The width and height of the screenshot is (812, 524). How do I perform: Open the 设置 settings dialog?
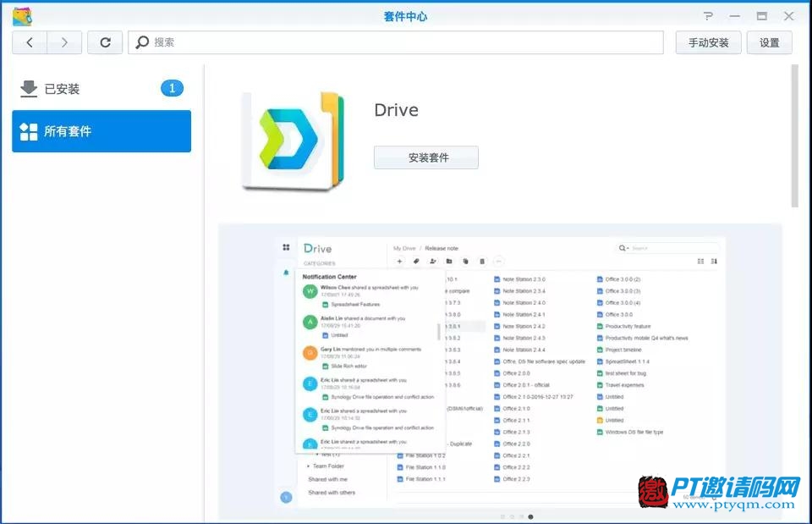point(769,42)
